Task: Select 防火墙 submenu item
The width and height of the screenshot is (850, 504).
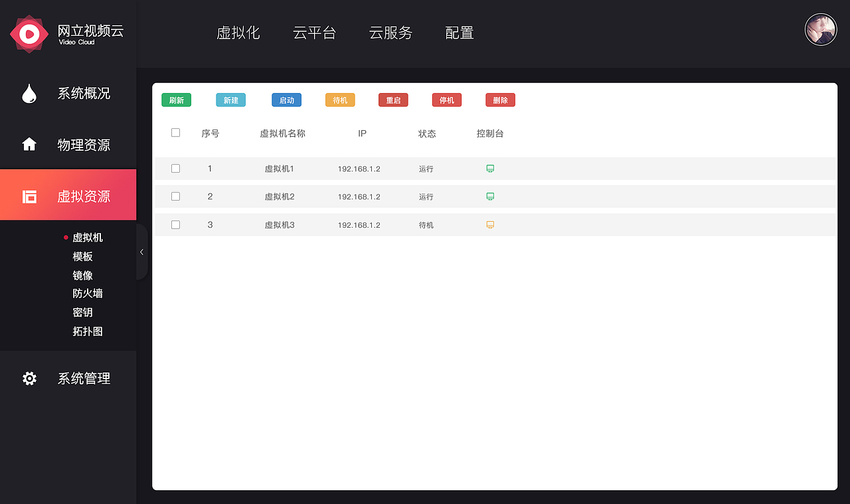Action: click(x=88, y=294)
